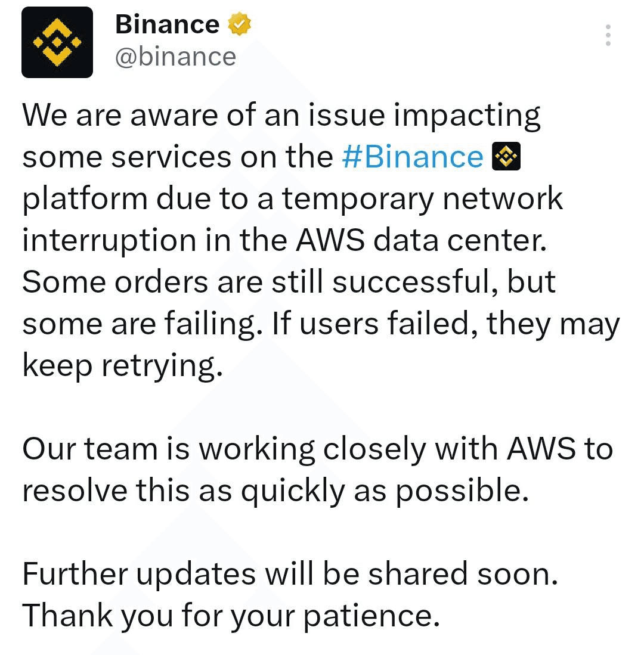
Task: Select the Binance display name
Action: (x=167, y=24)
